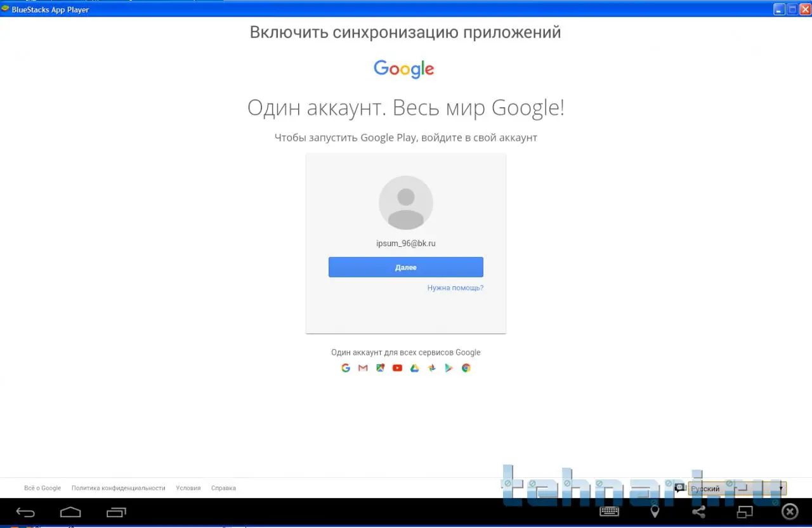
Task: Open Политика конфиденциальности link
Action: [x=119, y=488]
